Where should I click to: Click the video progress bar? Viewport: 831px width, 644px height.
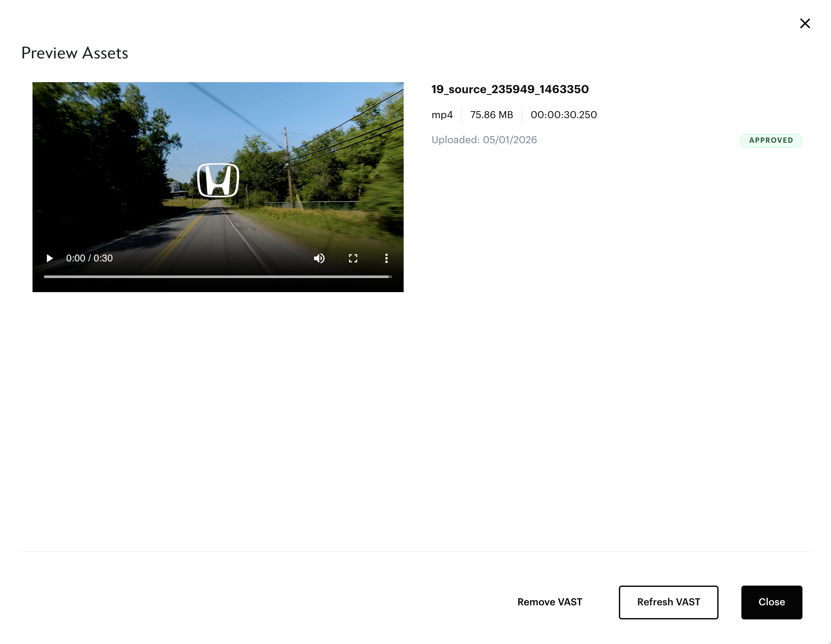[218, 277]
